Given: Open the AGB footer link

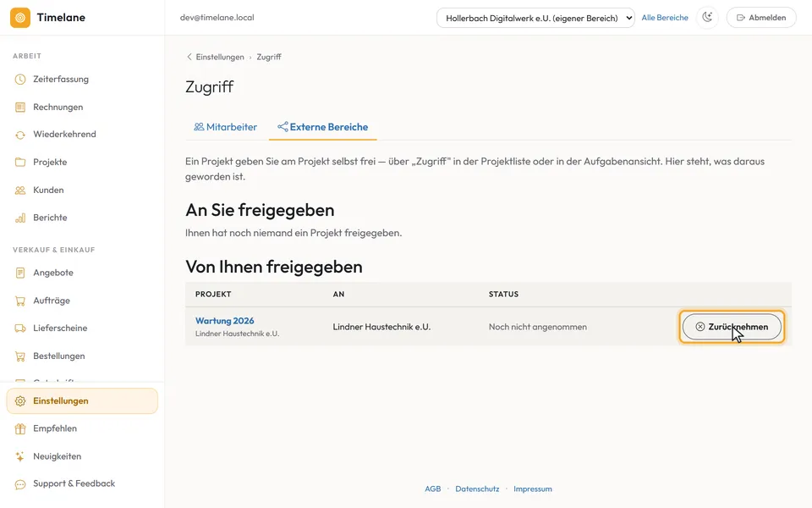Looking at the screenshot, I should coord(433,489).
